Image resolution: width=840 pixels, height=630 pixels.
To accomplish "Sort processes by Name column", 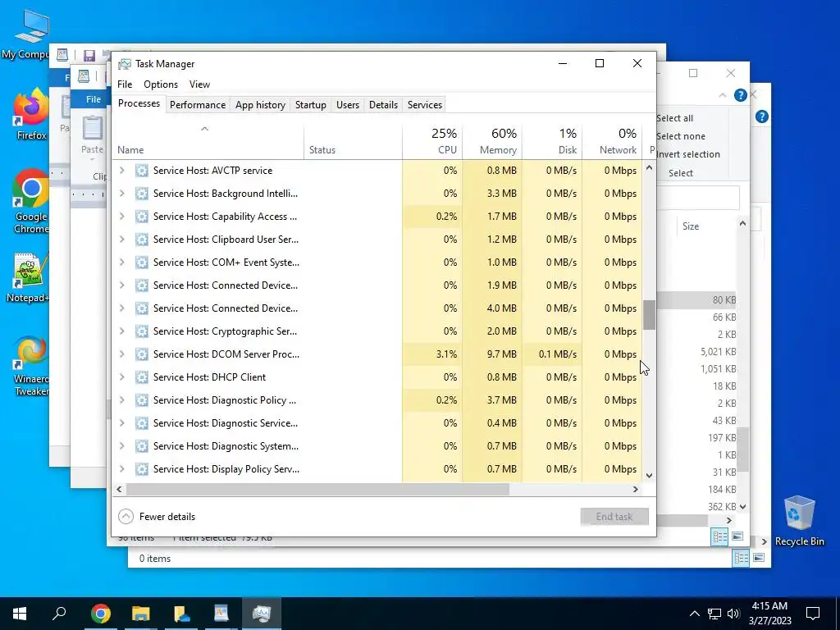I will coord(208,141).
